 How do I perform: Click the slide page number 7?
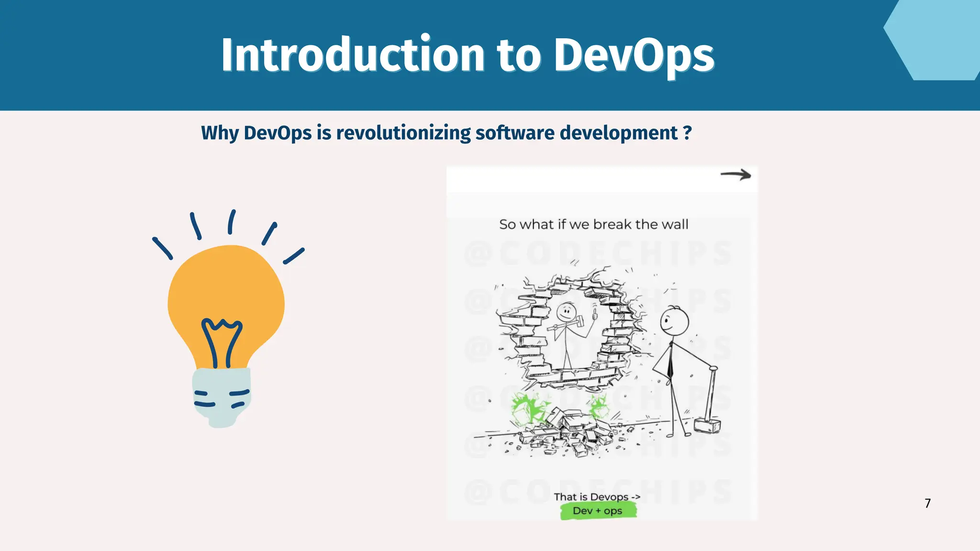pos(927,503)
